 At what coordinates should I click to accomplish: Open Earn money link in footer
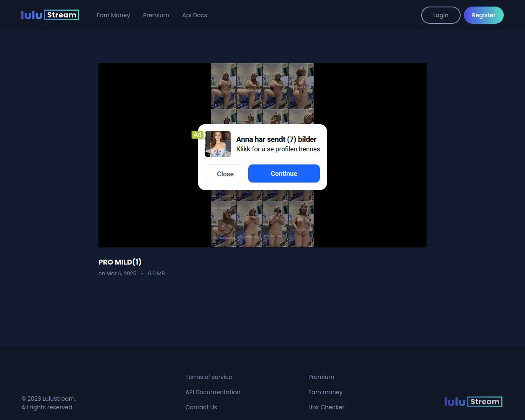pyautogui.click(x=325, y=392)
